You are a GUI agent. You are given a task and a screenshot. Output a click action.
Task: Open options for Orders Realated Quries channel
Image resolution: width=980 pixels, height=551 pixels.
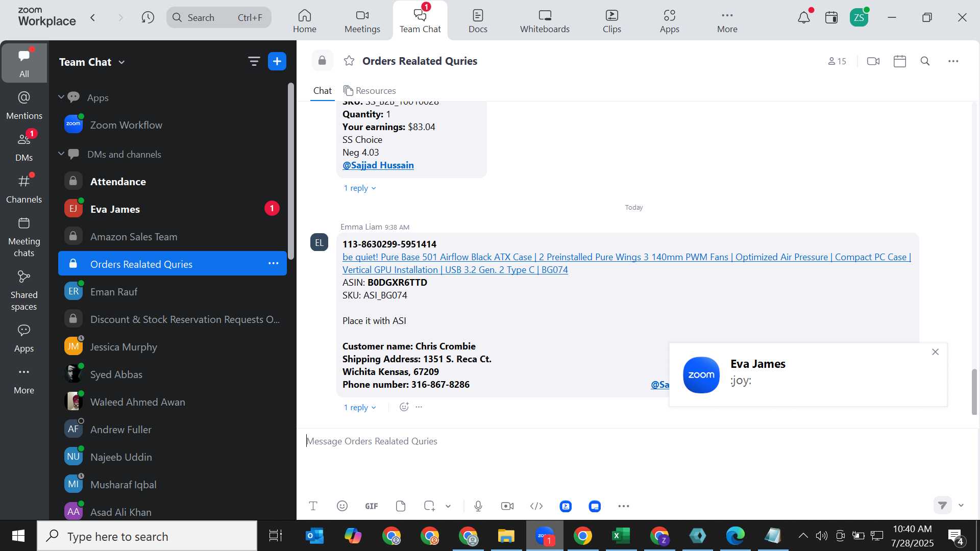pyautogui.click(x=274, y=264)
